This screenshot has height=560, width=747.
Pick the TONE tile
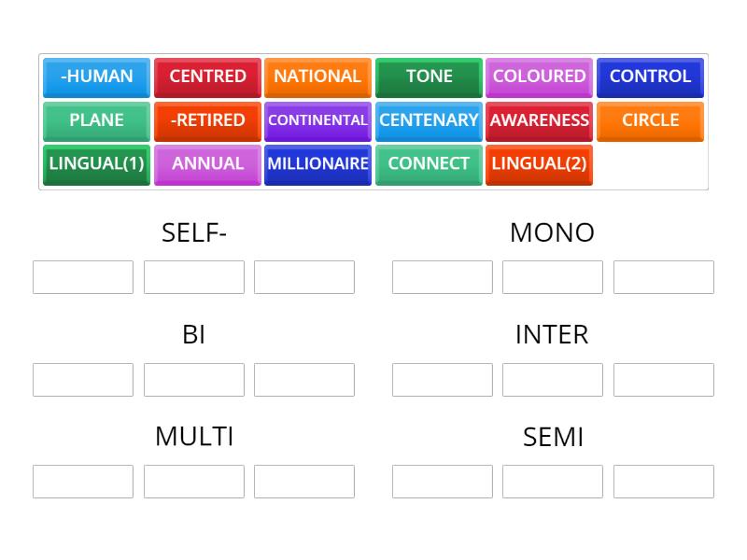pos(429,77)
